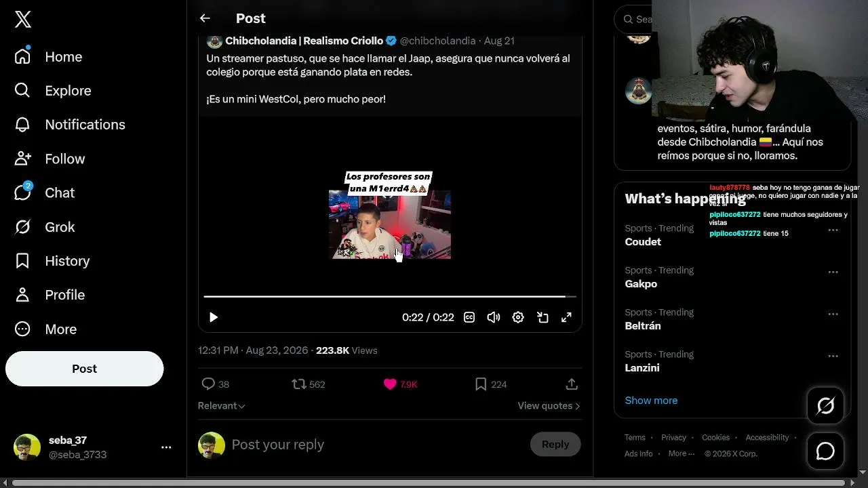
Task: Click the horizontal scrollbar at bottom
Action: point(429,483)
